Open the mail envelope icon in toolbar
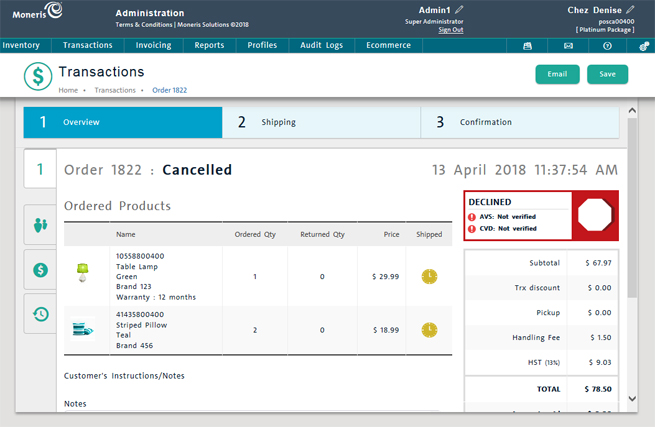This screenshot has width=655, height=427. 568,46
